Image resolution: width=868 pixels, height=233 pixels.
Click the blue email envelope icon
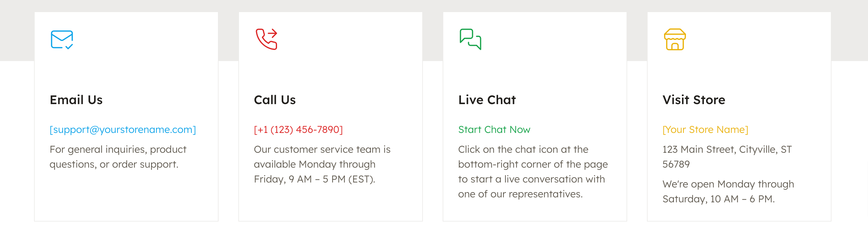pos(62,39)
